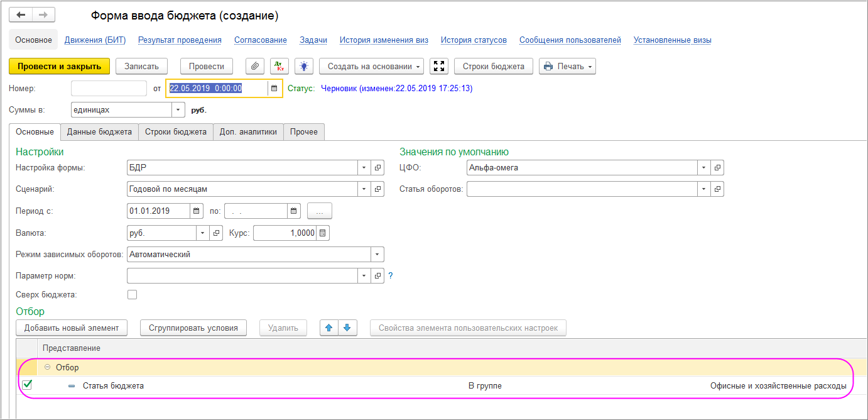Select the top Основное navigation section

[x=33, y=40]
